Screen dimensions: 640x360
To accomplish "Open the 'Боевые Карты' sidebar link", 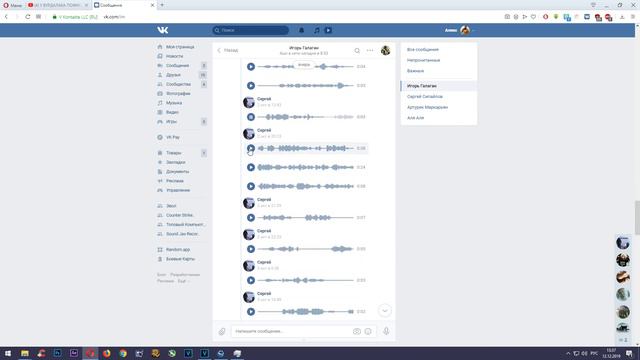I will [180, 259].
